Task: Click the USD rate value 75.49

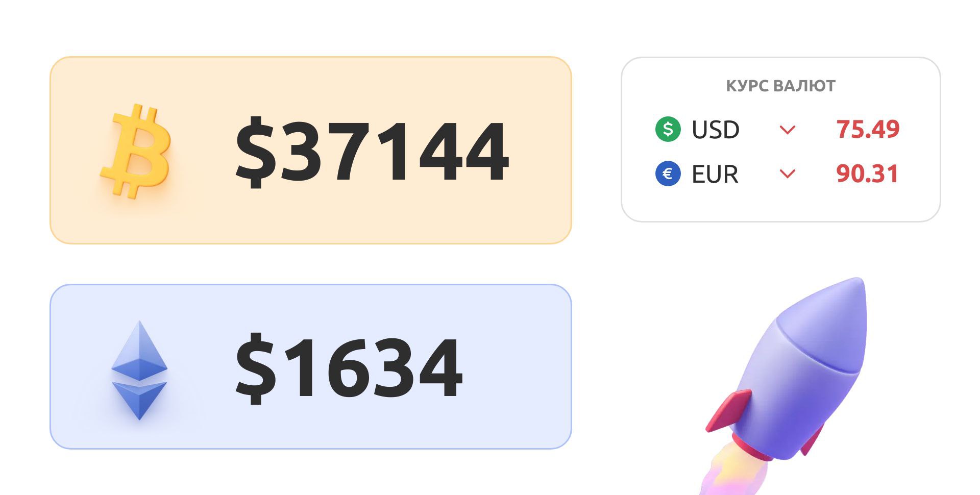Action: tap(868, 129)
